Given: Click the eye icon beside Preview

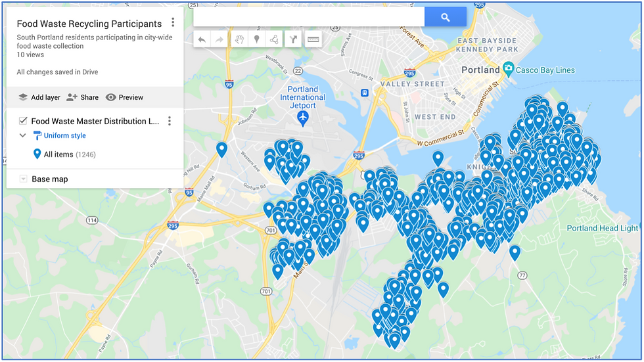Looking at the screenshot, I should (110, 97).
